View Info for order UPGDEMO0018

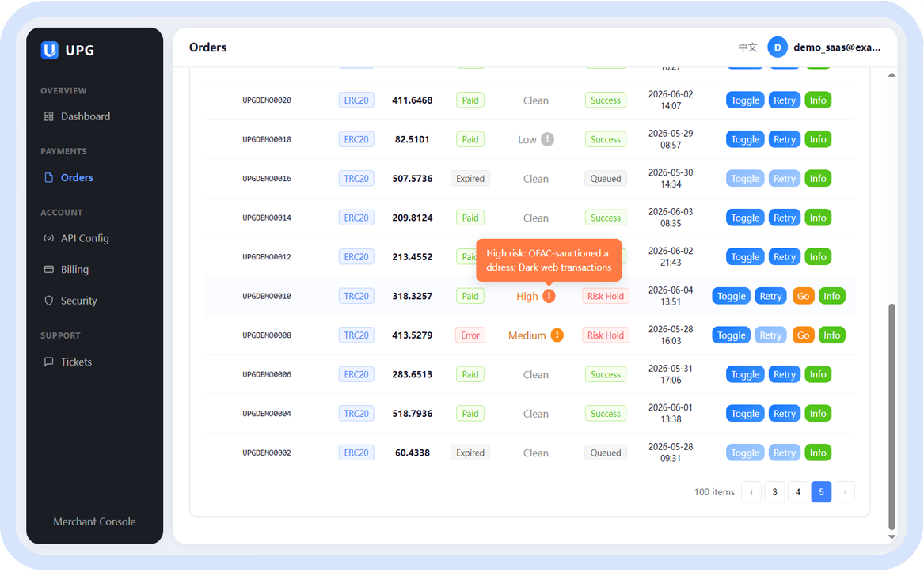pyautogui.click(x=818, y=139)
